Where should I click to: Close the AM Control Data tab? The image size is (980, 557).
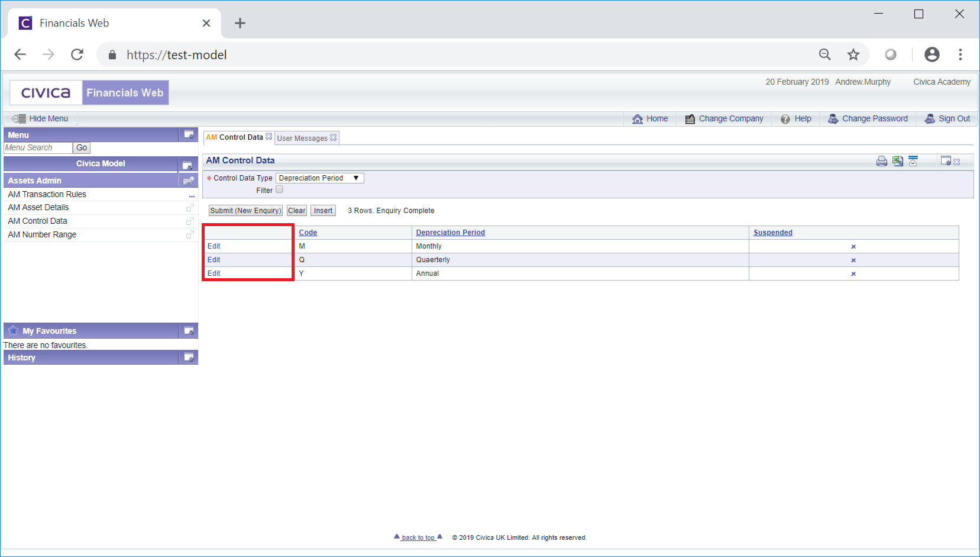point(269,136)
